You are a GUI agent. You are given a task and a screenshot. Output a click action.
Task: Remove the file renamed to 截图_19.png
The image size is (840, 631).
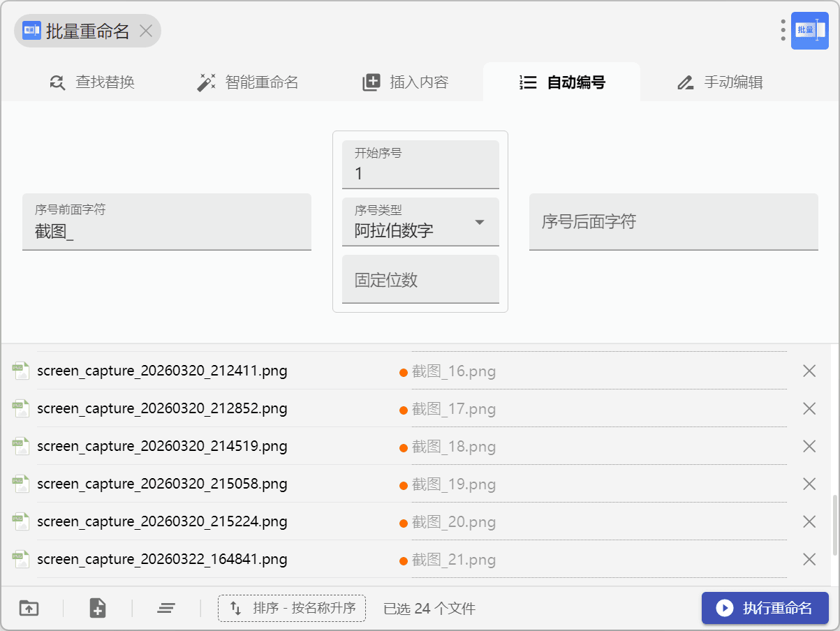(x=809, y=484)
